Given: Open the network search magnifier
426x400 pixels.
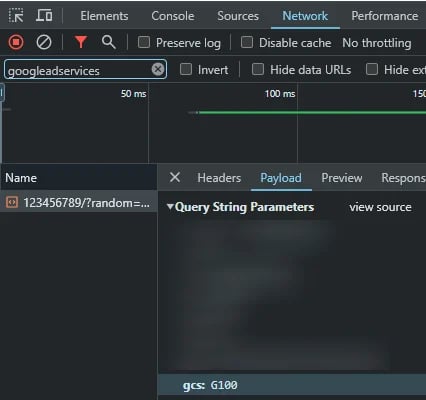Looking at the screenshot, I should [x=109, y=42].
